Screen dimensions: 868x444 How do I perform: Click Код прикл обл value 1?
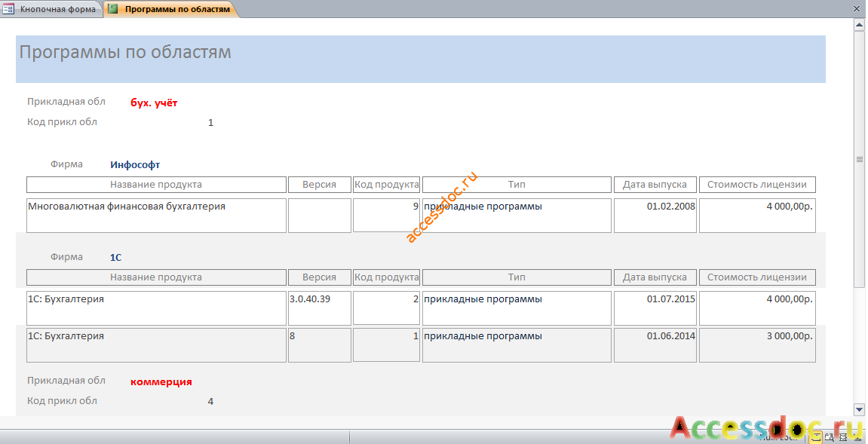(x=210, y=123)
